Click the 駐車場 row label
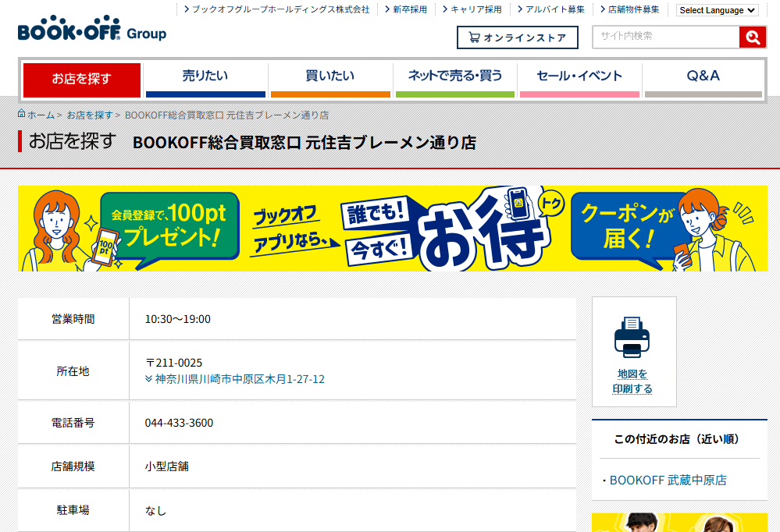The image size is (780, 532). click(x=73, y=510)
